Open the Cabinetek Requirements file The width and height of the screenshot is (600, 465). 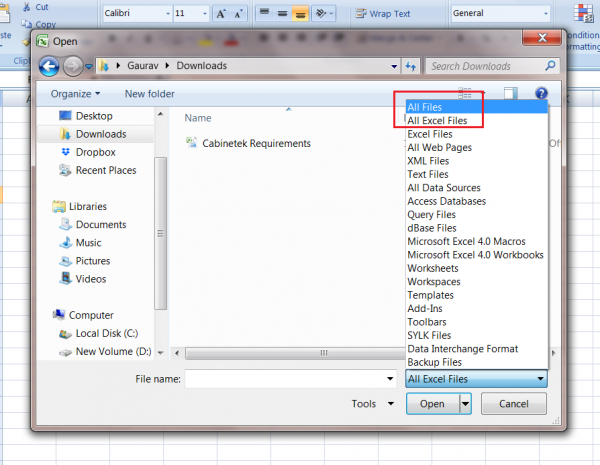point(257,143)
